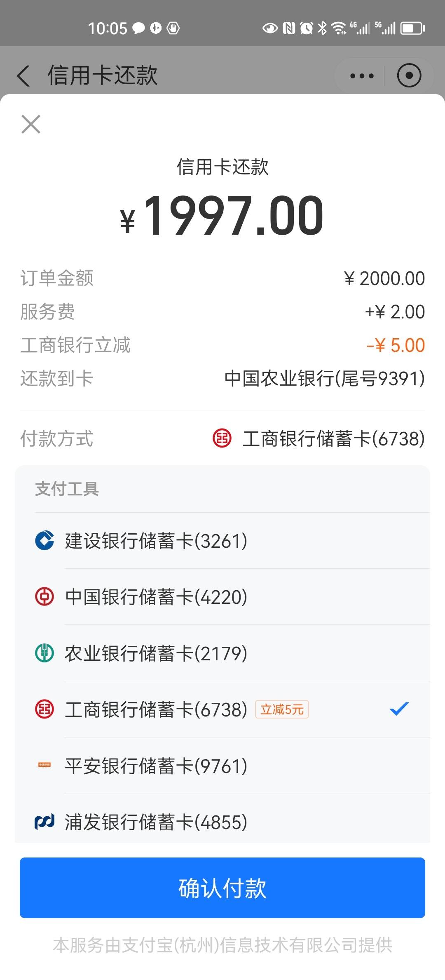
Task: Confirm payment with 确认付款 button
Action: (222, 888)
